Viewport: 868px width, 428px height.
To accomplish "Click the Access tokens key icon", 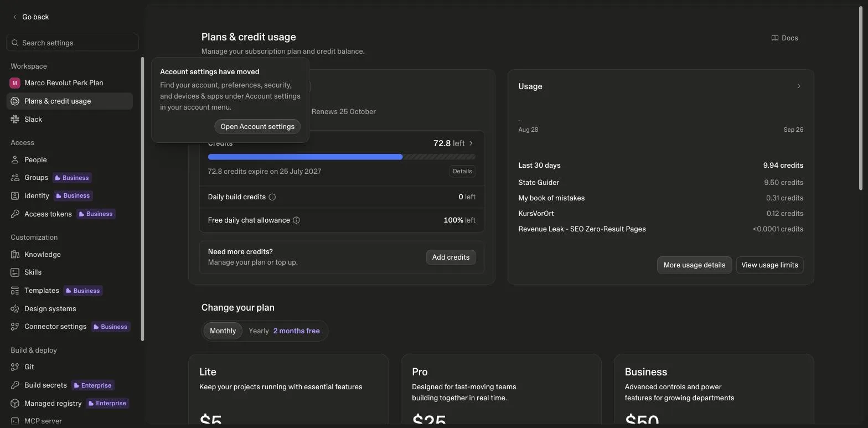I will coord(15,214).
